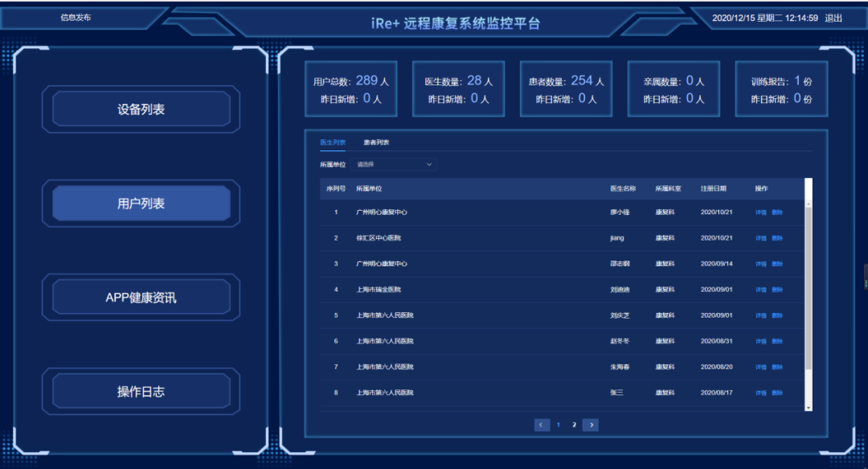The height and width of the screenshot is (469, 868).
Task: Click 删除 for doctor 赵冬冬
Action: coord(777,341)
